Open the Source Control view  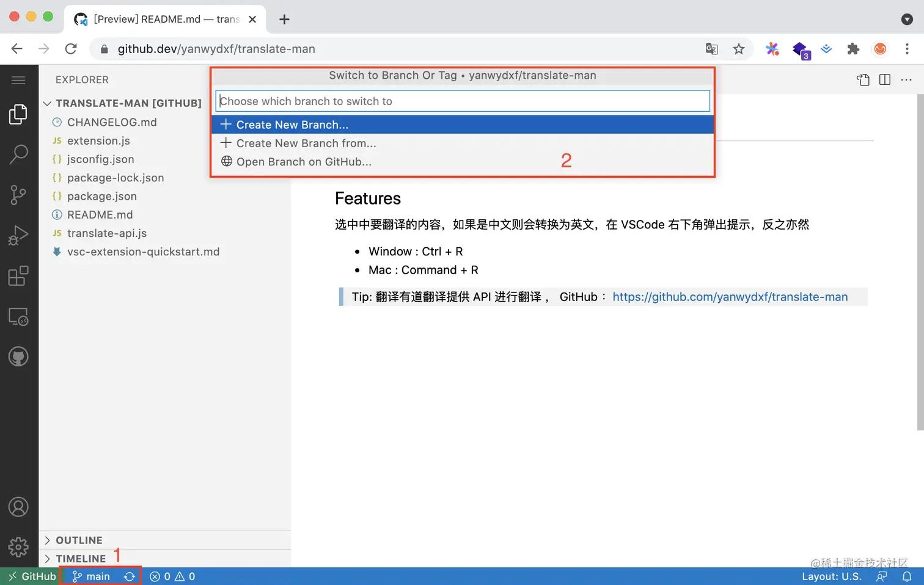point(18,195)
